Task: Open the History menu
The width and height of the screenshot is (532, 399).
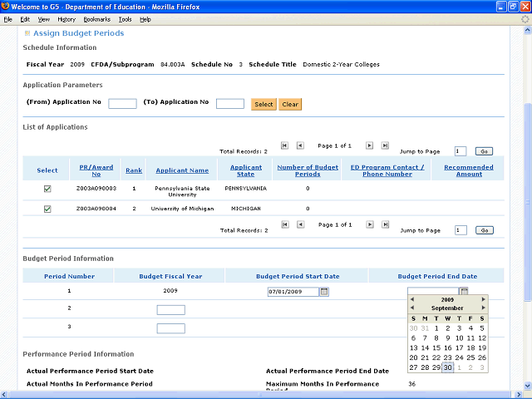Action: pos(66,19)
